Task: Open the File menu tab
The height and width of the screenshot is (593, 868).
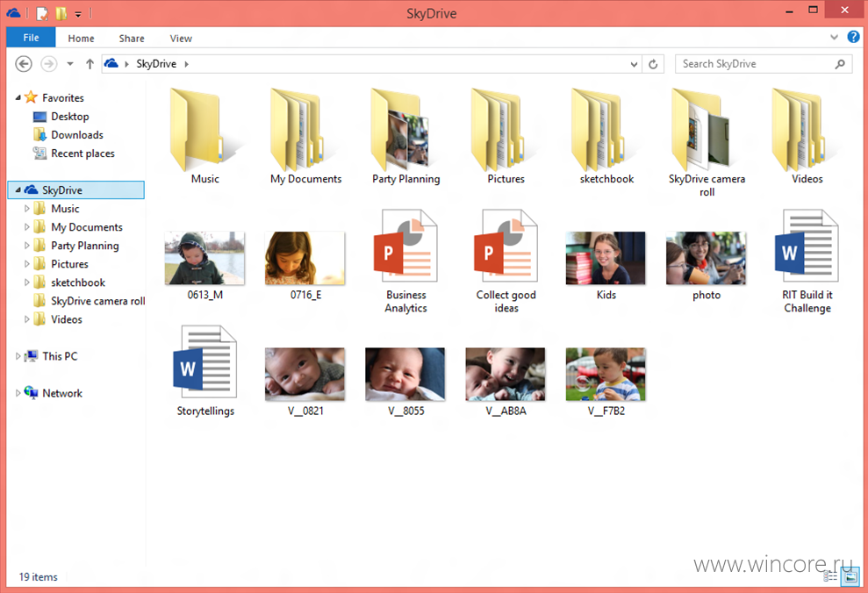Action: (31, 38)
